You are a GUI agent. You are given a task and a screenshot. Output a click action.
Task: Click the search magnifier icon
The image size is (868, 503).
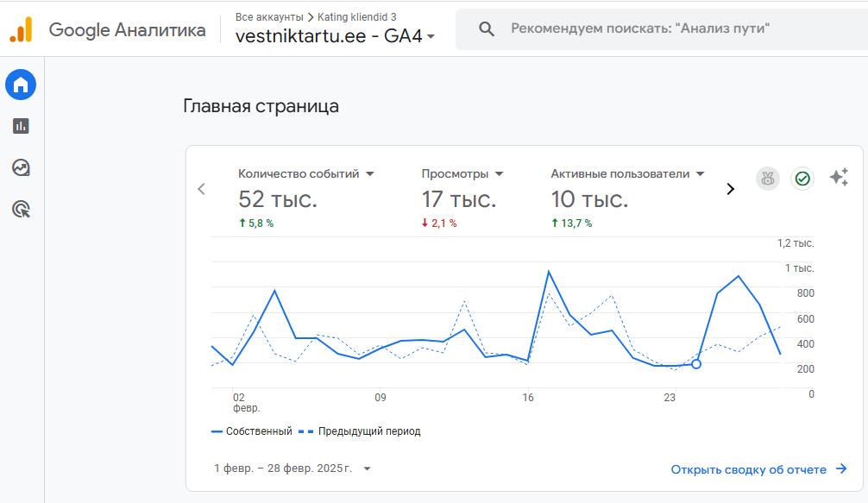click(487, 28)
